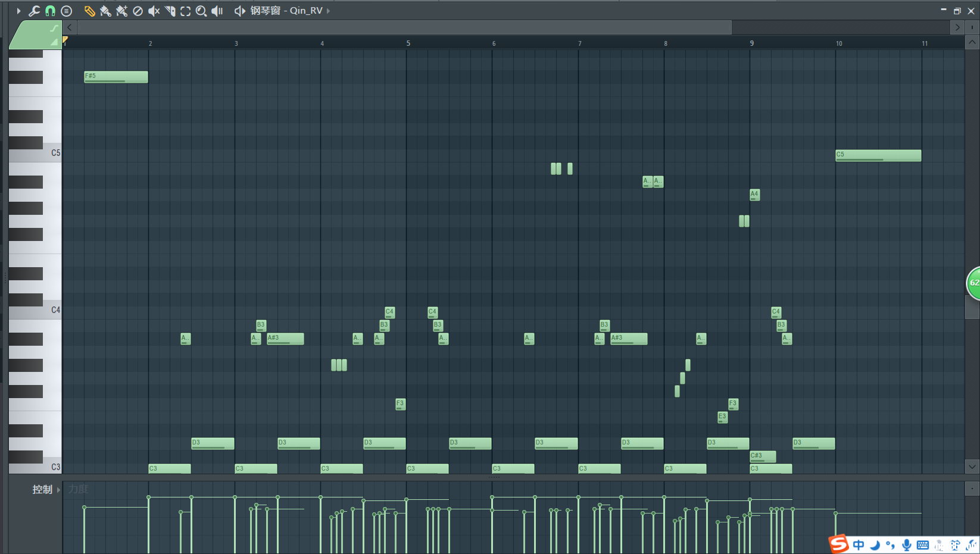
Task: Activate the Zoom magnifier tool
Action: coord(201,11)
